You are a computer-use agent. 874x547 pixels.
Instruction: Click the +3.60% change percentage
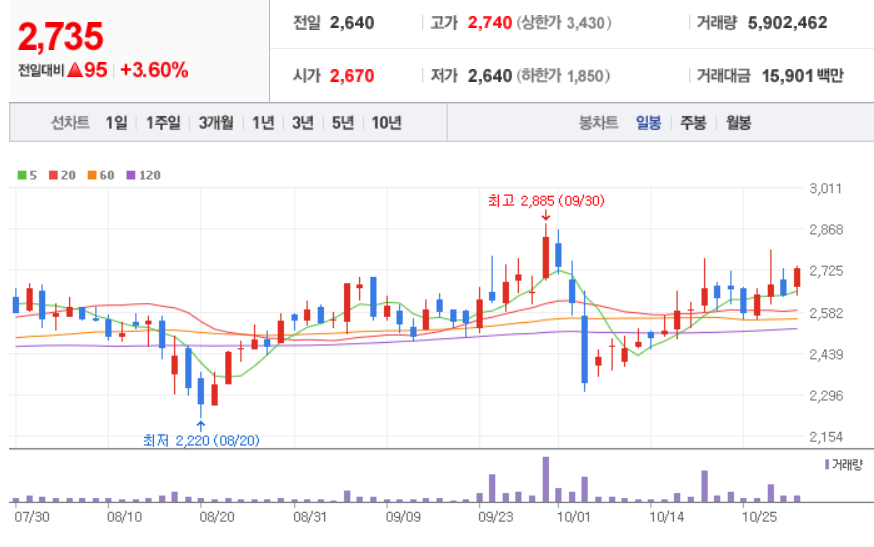tap(154, 70)
